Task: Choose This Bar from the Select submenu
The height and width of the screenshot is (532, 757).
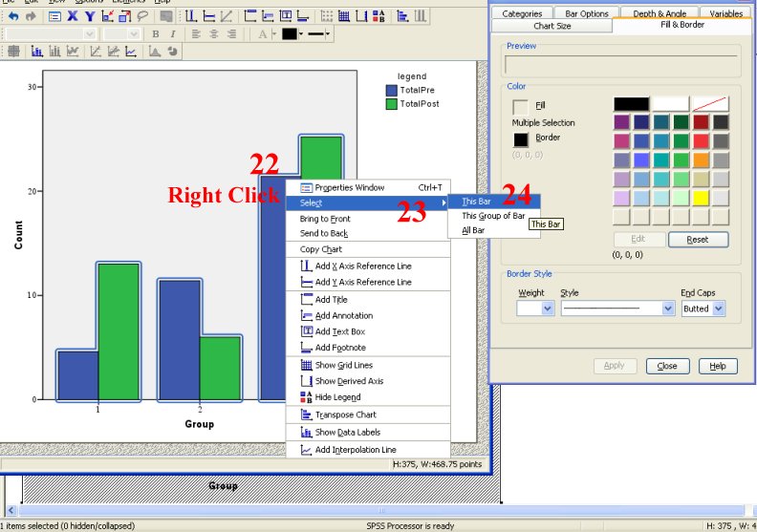Action: 494,202
